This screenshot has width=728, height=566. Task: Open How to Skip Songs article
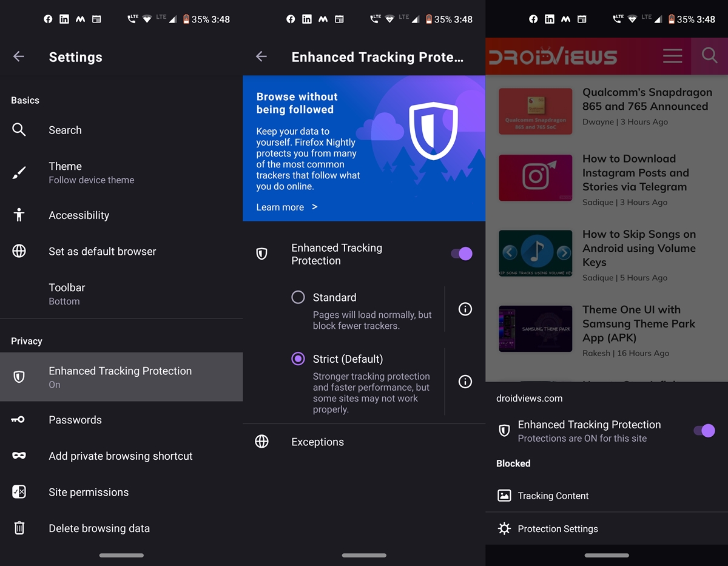coord(639,248)
